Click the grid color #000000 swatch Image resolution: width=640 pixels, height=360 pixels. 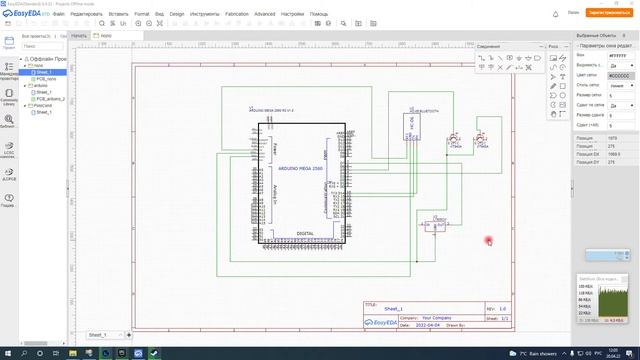621,76
